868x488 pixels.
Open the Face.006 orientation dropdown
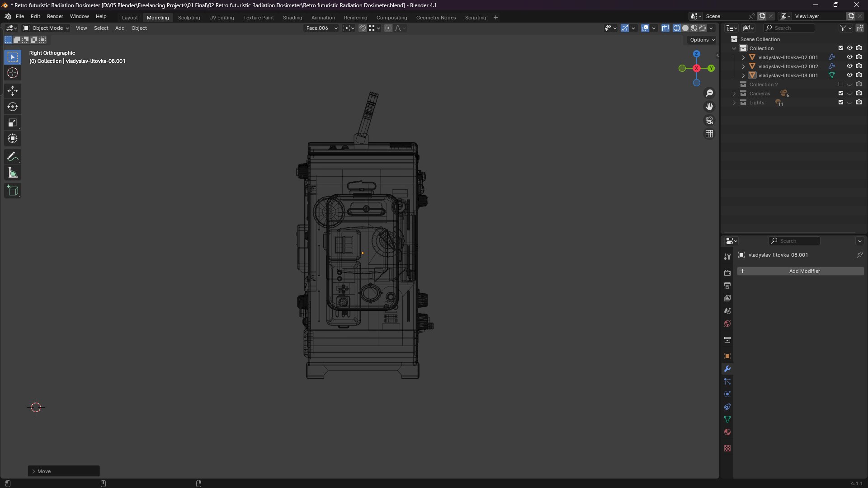click(x=321, y=28)
